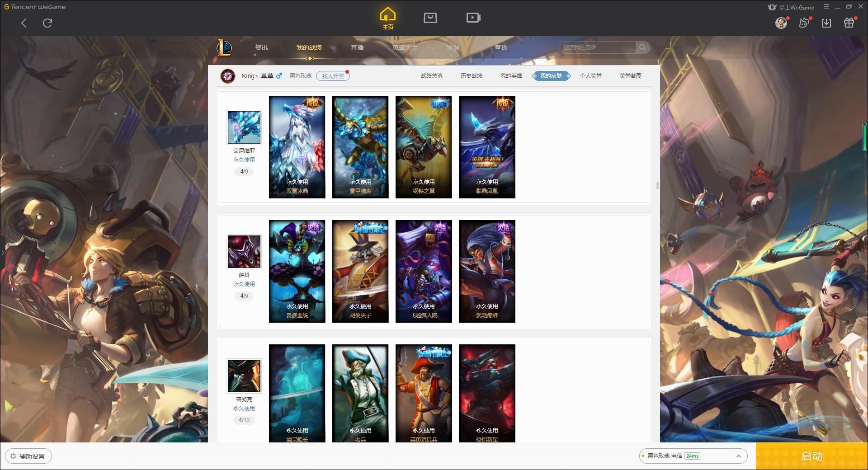Click the 找人开黑 button
Image resolution: width=868 pixels, height=470 pixels.
(x=333, y=76)
